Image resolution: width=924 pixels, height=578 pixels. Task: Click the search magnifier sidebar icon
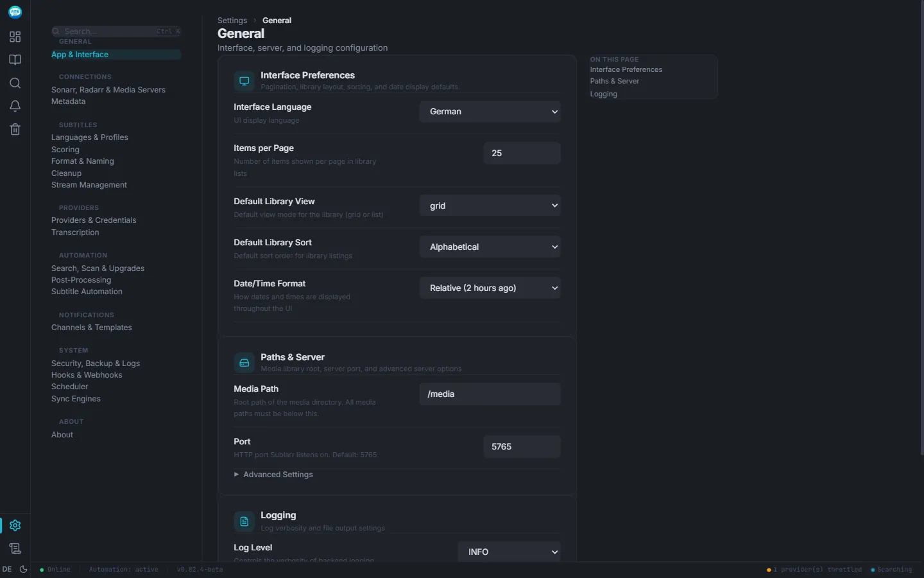click(x=15, y=83)
